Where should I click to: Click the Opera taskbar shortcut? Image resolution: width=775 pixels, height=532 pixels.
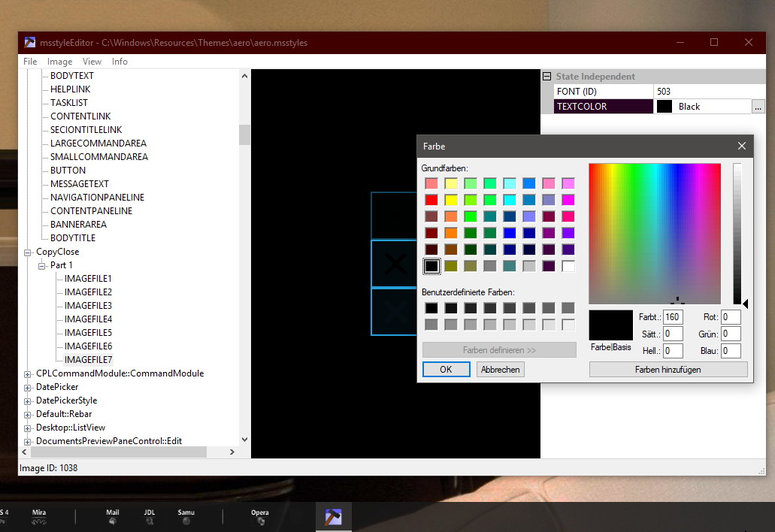click(260, 517)
